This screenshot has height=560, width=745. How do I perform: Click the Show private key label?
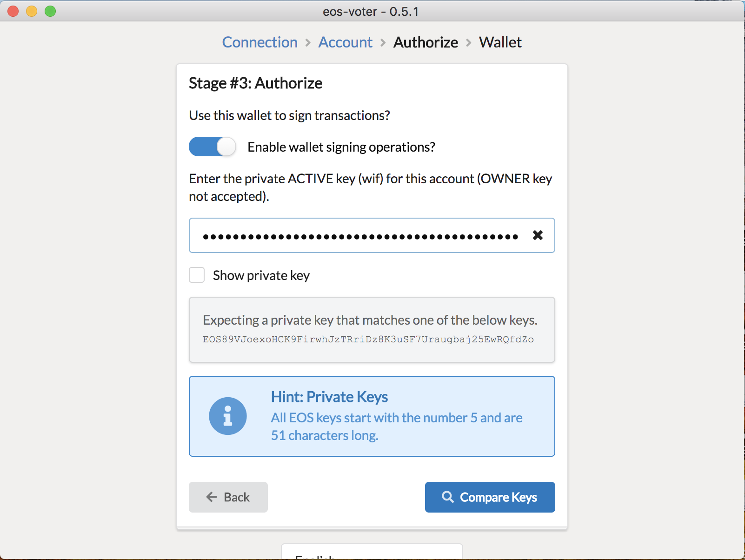[261, 276]
